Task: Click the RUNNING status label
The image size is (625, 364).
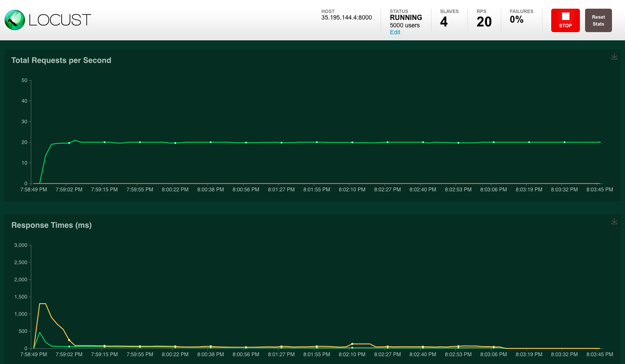Action: pos(406,17)
